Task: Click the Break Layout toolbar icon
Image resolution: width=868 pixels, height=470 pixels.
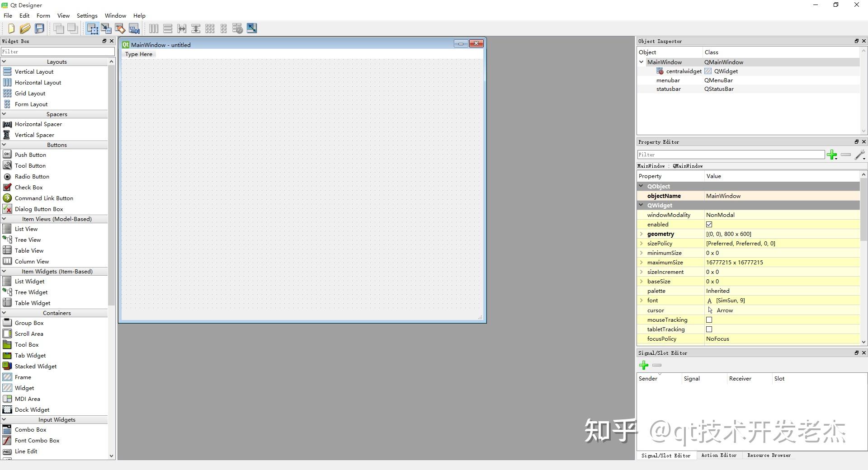Action: pos(238,28)
